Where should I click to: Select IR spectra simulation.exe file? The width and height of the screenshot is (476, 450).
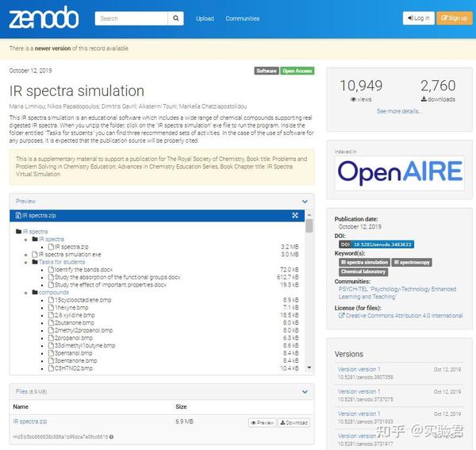click(70, 254)
